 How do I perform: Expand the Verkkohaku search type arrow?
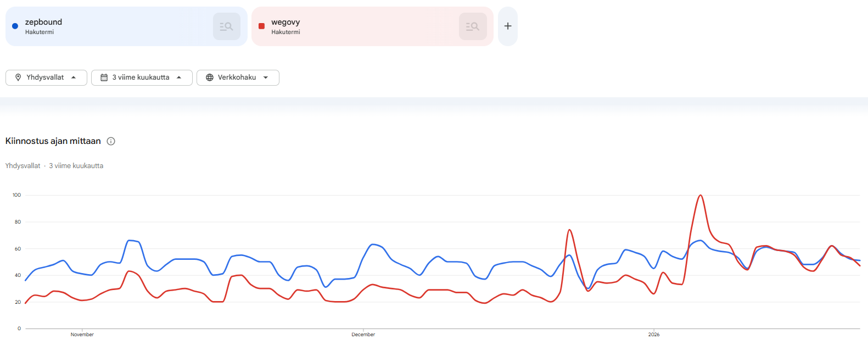point(266,77)
